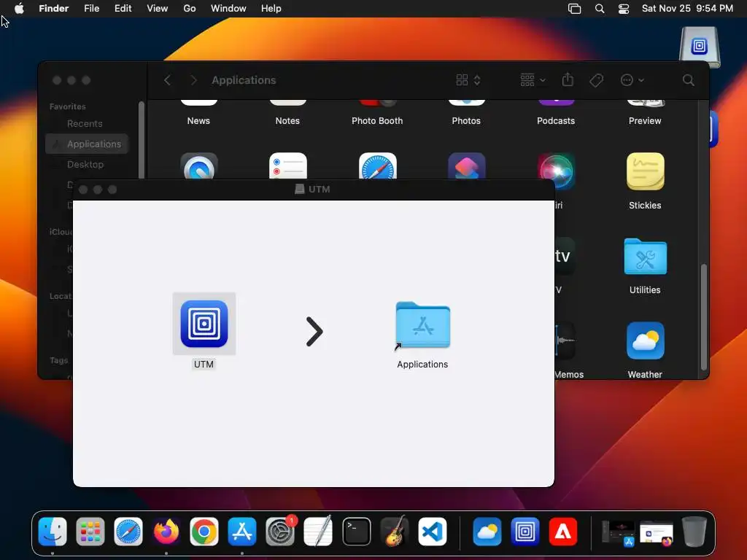Click the News label in Applications

198,121
